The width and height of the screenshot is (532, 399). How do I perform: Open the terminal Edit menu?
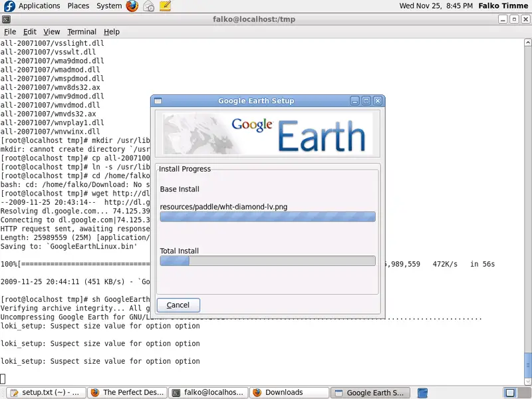30,32
